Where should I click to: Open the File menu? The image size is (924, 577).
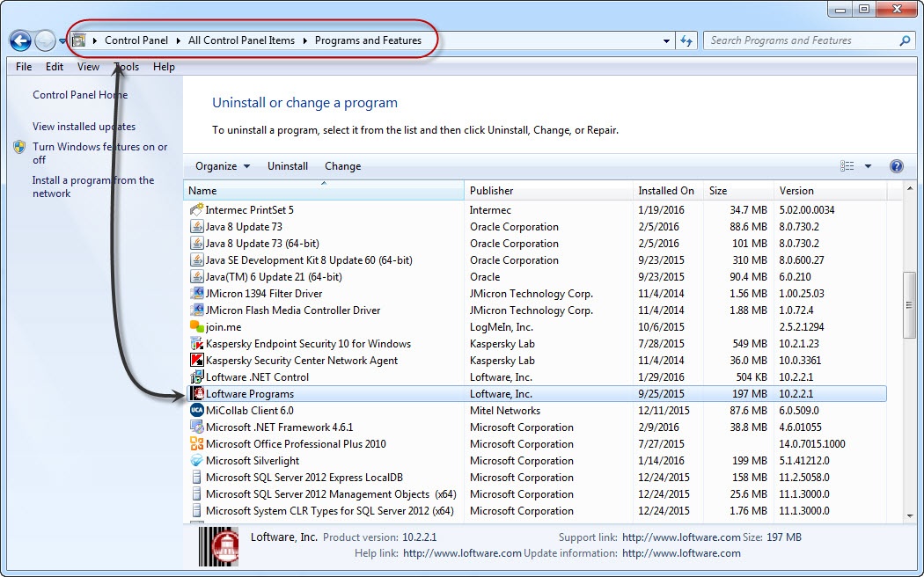point(24,67)
